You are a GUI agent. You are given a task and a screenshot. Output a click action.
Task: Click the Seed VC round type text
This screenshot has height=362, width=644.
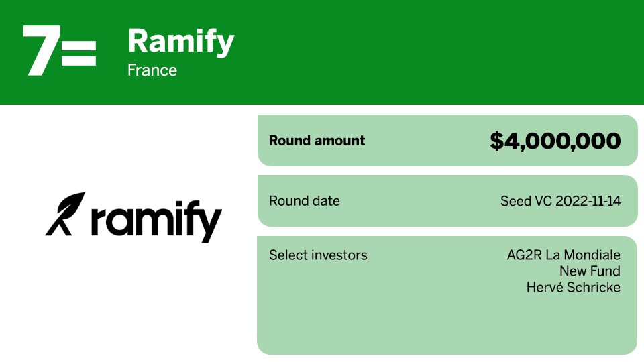[x=527, y=201]
